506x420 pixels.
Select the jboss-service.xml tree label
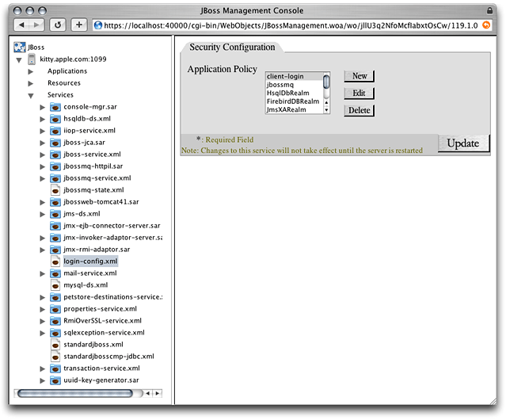click(x=92, y=155)
